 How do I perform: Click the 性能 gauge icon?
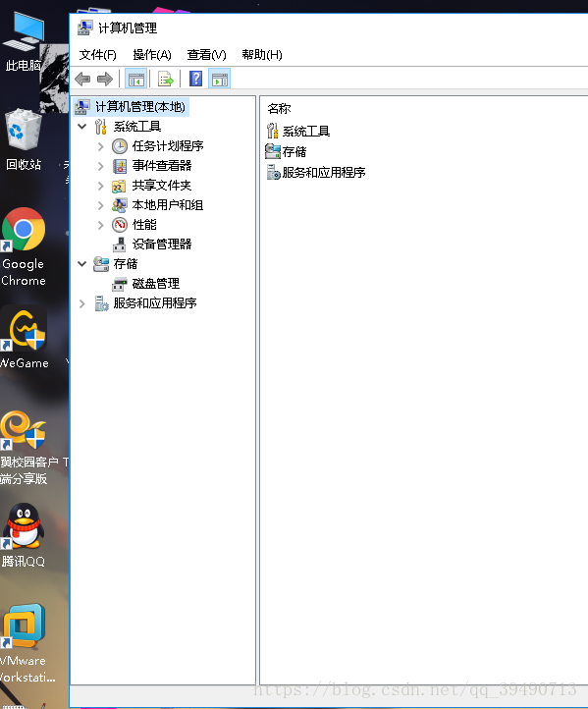click(x=120, y=225)
